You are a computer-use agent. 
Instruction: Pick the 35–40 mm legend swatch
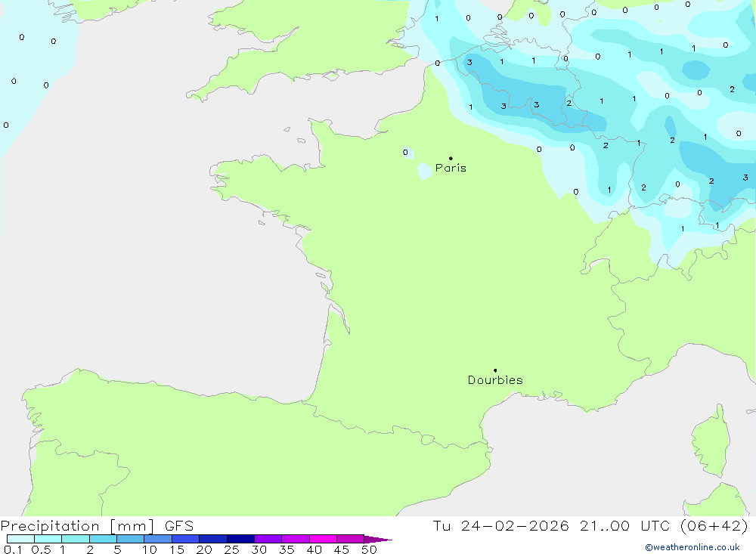point(295,539)
